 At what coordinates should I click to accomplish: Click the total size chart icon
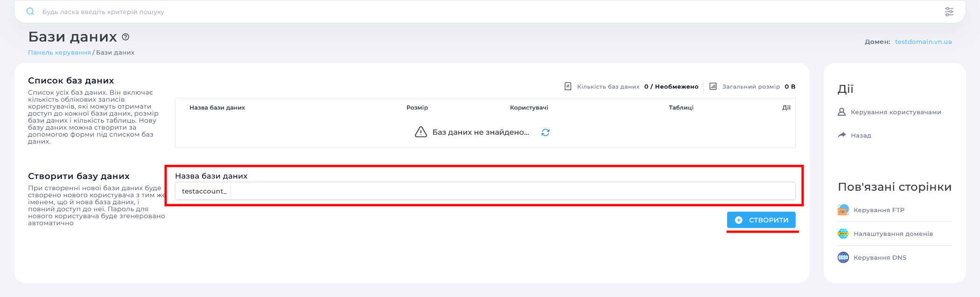click(x=713, y=86)
